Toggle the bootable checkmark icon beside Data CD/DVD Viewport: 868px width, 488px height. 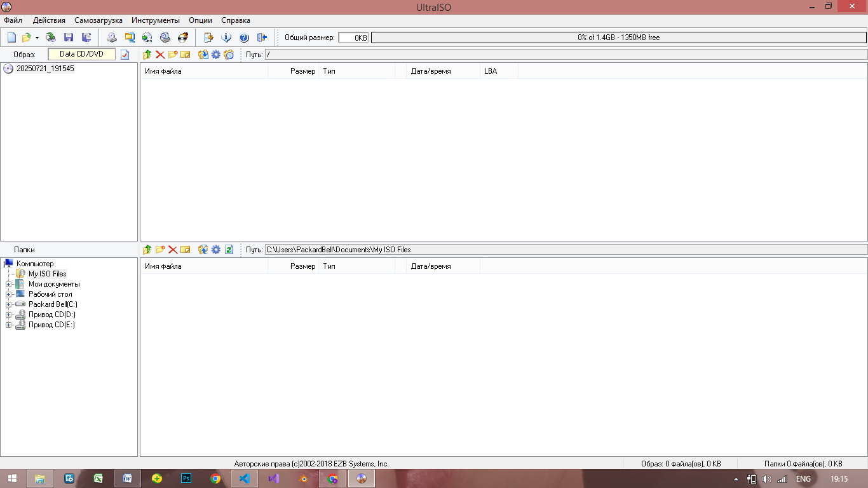pos(125,55)
